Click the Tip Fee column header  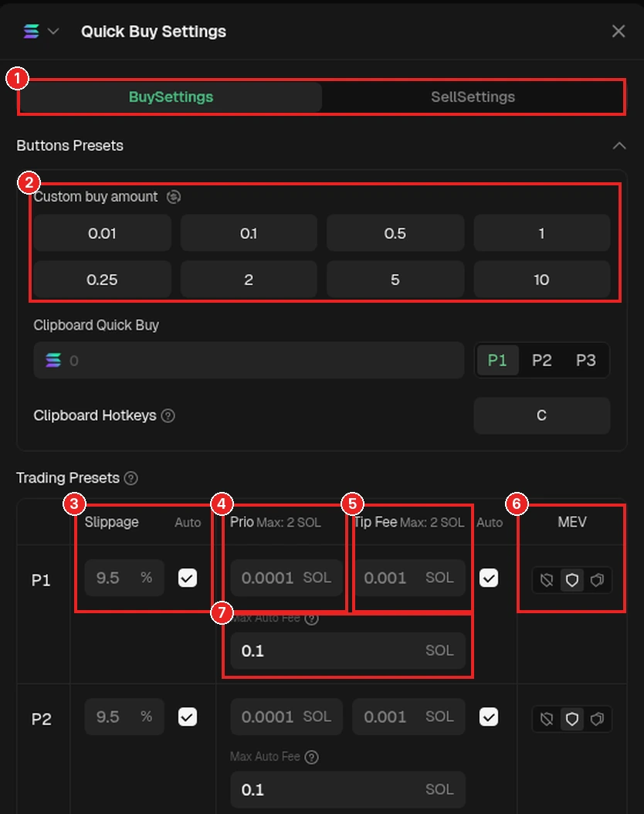tap(375, 522)
